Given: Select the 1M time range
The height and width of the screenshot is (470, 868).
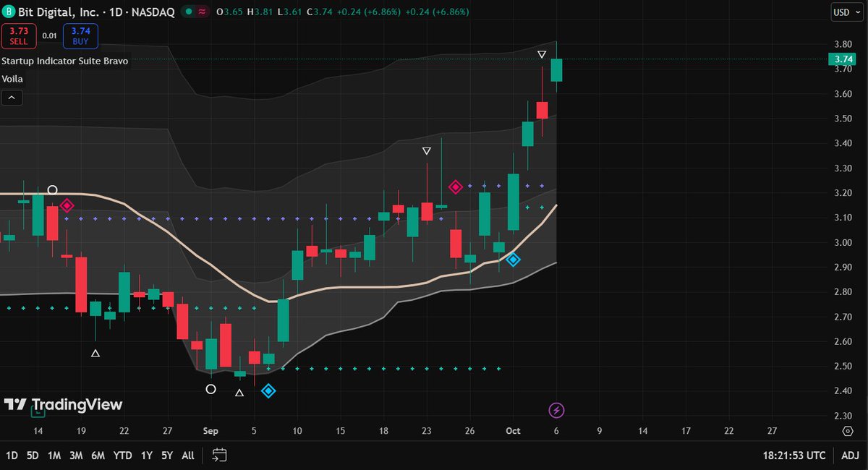Looking at the screenshot, I should coord(54,456).
